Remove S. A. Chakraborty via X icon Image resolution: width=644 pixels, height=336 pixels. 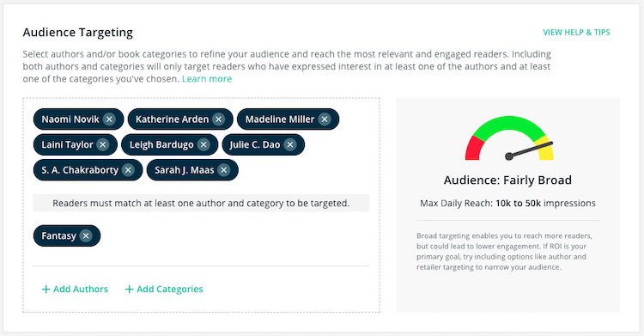(128, 170)
